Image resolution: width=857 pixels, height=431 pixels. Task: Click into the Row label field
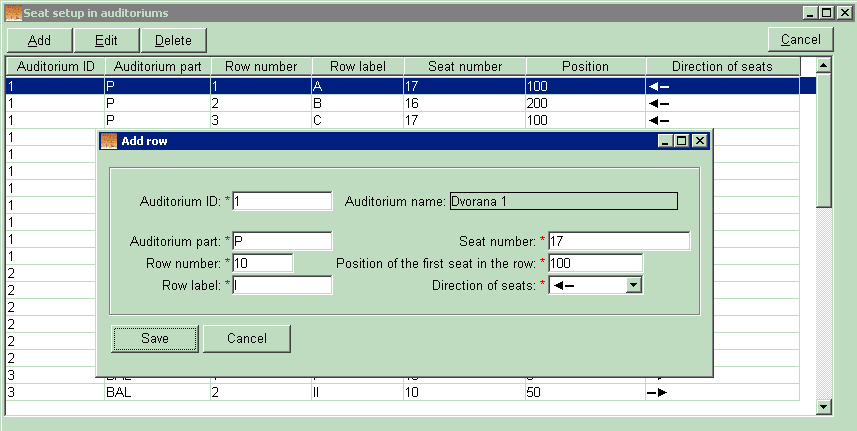click(282, 285)
